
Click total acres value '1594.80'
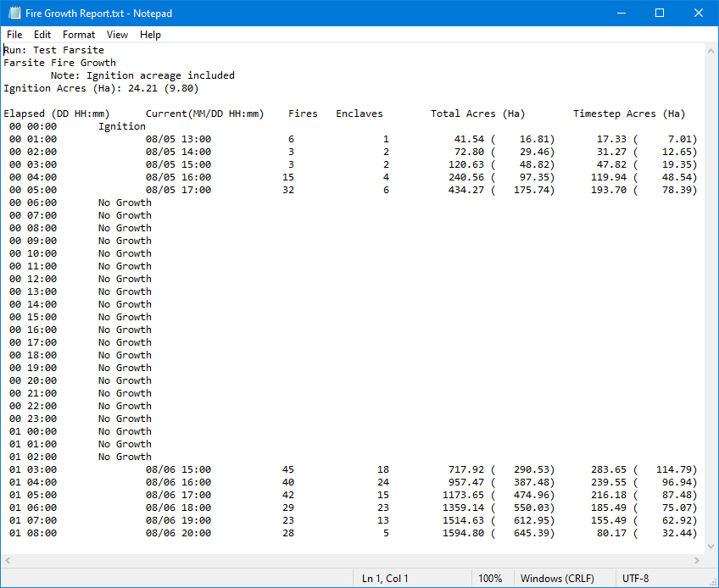click(463, 533)
